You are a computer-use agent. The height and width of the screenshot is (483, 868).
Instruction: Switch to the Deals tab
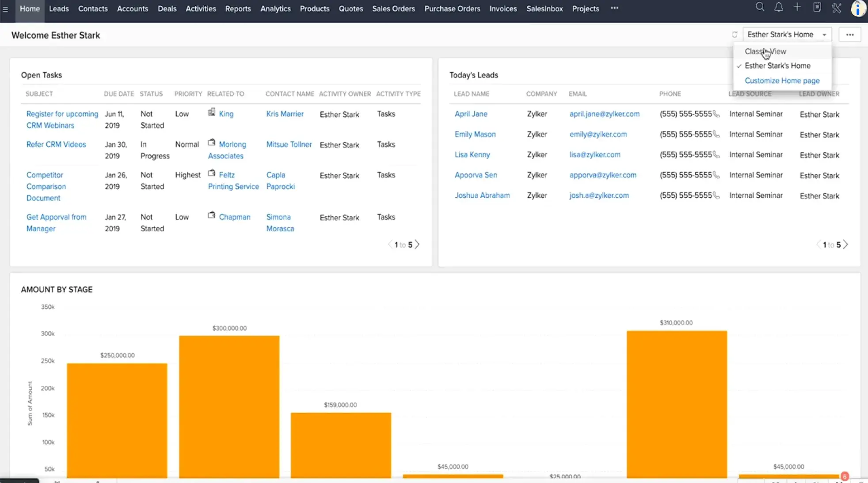(167, 9)
